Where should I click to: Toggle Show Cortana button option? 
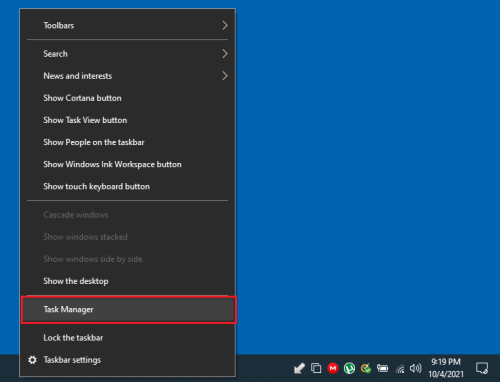coord(128,98)
